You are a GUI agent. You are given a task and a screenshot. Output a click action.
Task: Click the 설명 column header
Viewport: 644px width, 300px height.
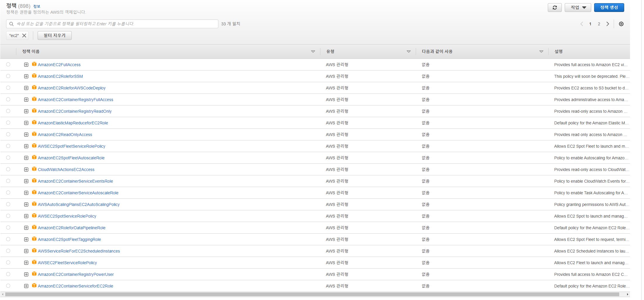click(x=559, y=52)
